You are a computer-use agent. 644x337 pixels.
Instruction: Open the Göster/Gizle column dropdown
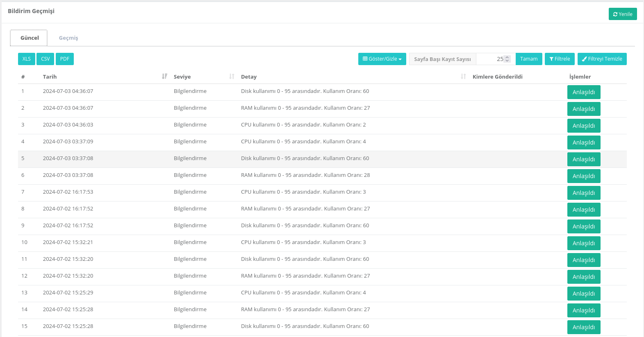(x=382, y=59)
